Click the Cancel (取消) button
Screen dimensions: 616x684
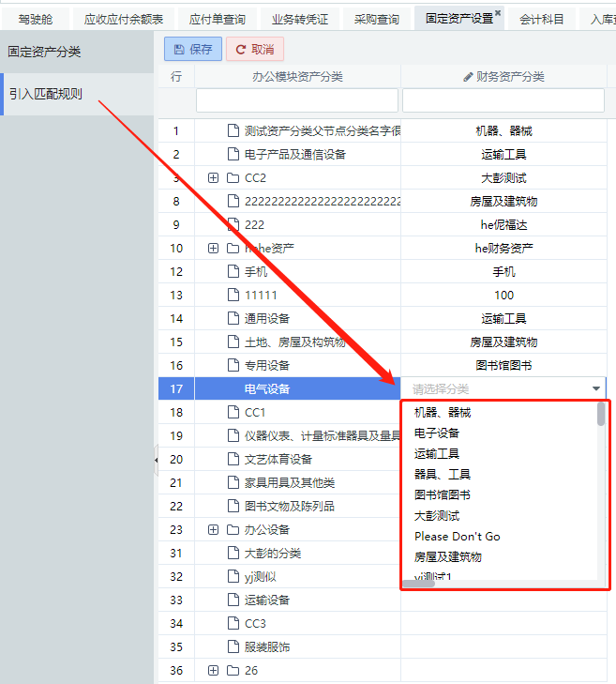pyautogui.click(x=254, y=50)
